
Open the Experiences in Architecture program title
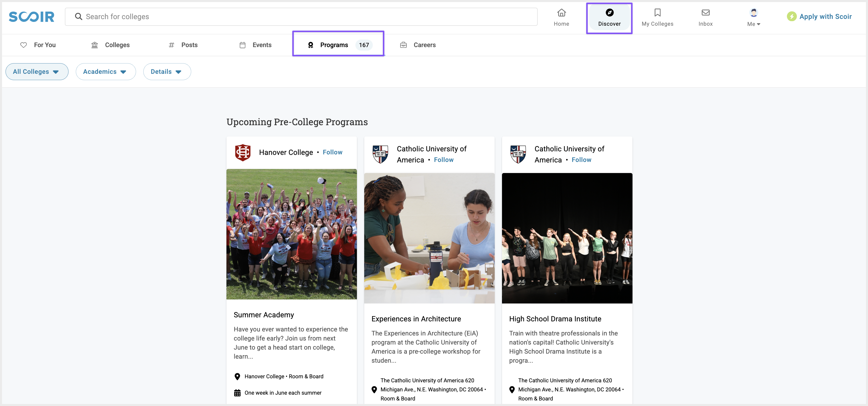click(x=416, y=319)
